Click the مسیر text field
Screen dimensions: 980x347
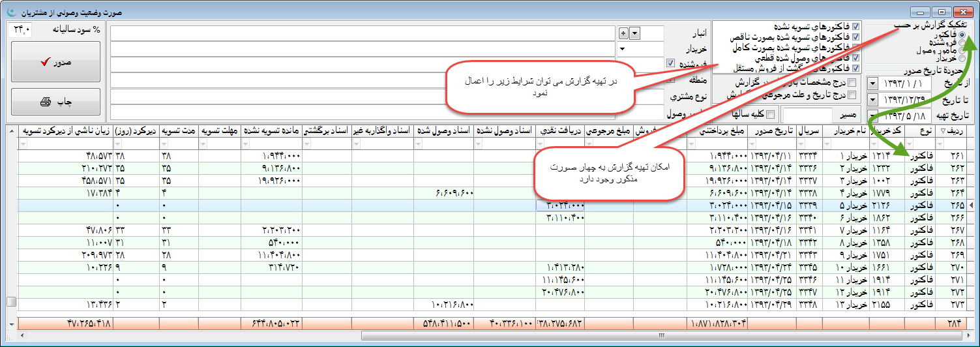pos(807,115)
